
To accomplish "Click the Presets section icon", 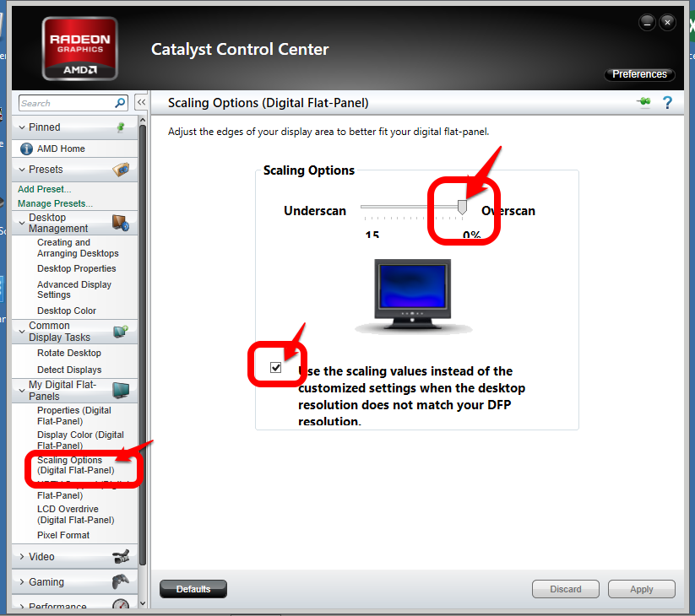I will pos(121,169).
